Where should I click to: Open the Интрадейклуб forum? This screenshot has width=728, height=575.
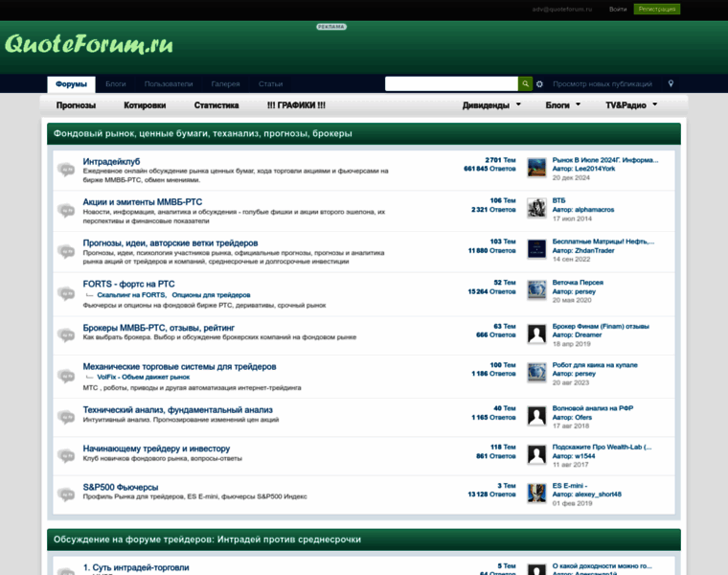tap(111, 162)
